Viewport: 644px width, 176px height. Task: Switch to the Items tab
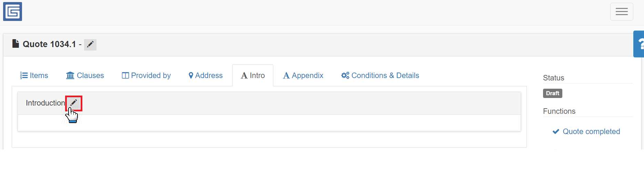(x=34, y=75)
